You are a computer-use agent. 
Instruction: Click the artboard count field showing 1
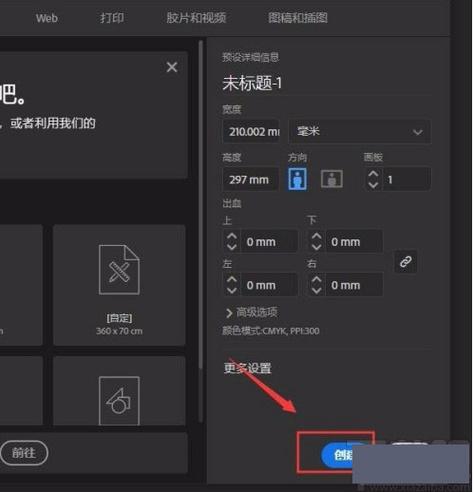coord(406,180)
